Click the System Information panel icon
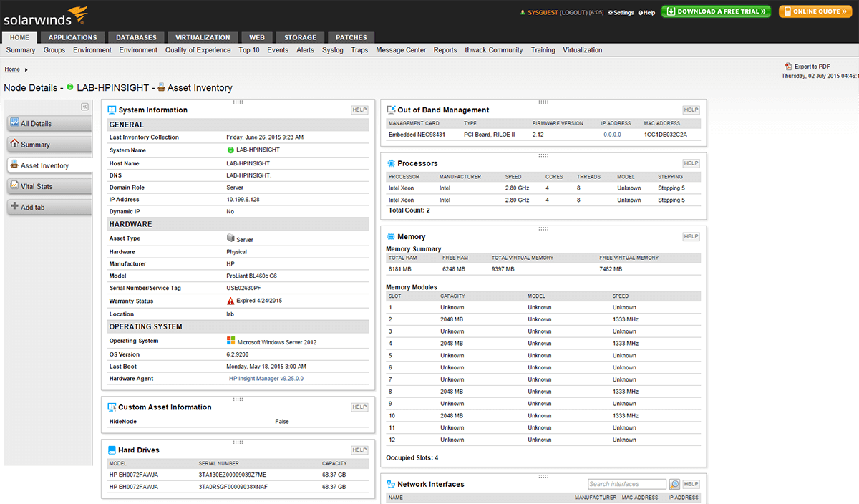Image resolution: width=859 pixels, height=504 pixels. 112,110
